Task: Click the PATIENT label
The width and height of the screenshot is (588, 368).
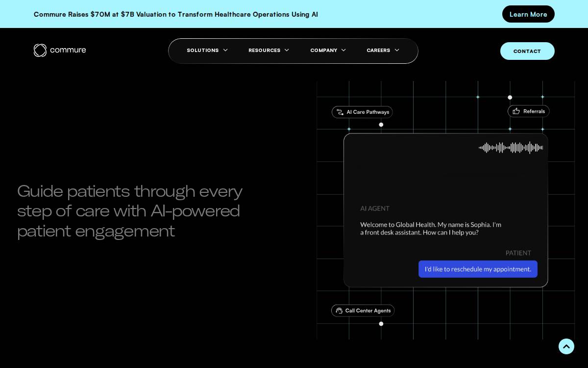Action: (x=518, y=253)
